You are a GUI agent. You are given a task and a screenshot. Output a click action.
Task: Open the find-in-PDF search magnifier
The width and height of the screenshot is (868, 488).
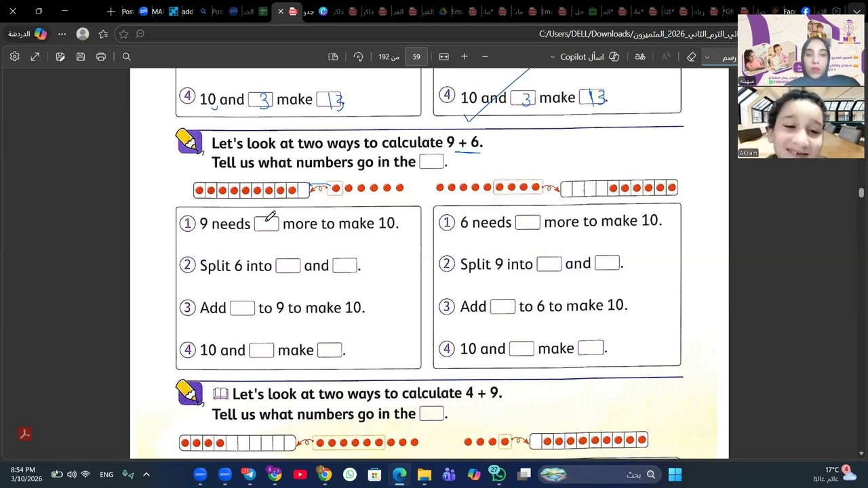pyautogui.click(x=127, y=57)
